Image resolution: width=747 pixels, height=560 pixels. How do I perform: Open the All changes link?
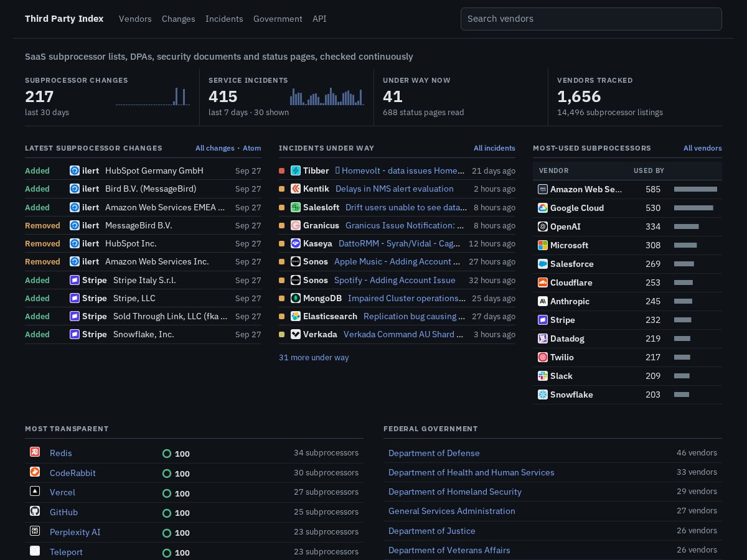(x=215, y=148)
